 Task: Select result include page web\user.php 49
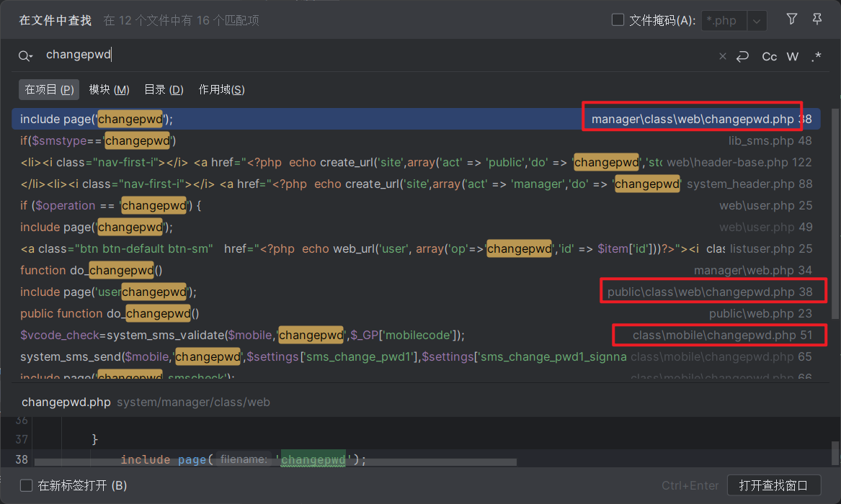[417, 227]
